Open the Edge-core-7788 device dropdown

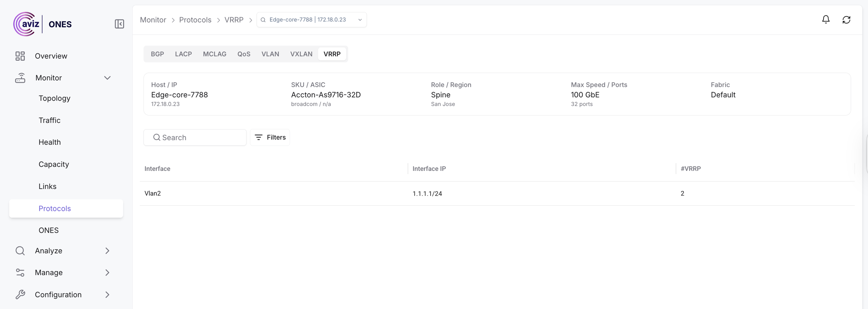pos(311,20)
